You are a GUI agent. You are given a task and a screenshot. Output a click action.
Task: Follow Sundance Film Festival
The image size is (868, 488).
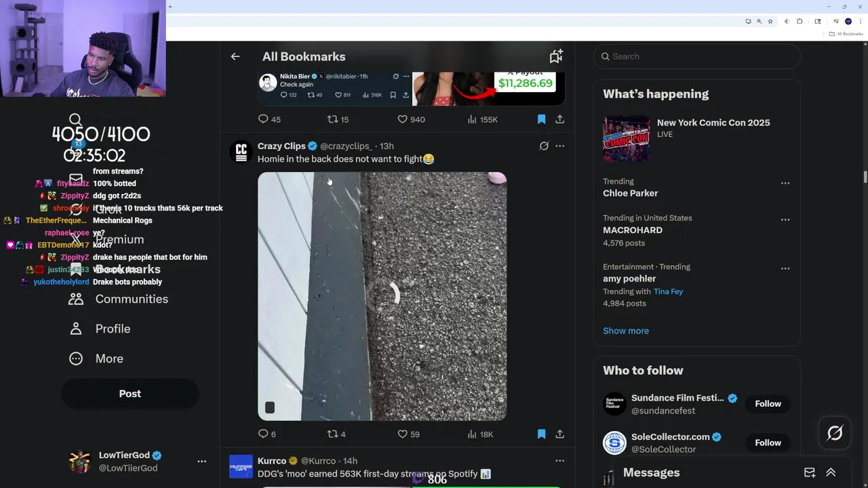(x=768, y=404)
